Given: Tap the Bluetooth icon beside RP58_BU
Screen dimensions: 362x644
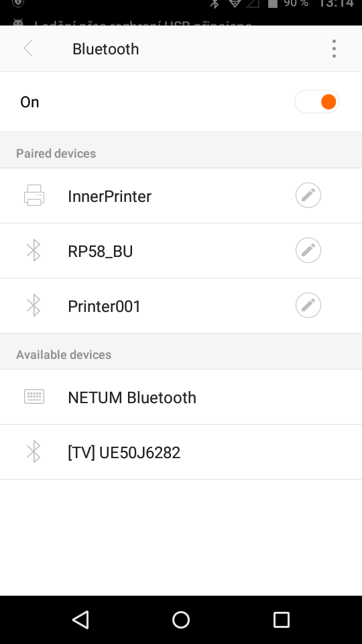Looking at the screenshot, I should (34, 250).
